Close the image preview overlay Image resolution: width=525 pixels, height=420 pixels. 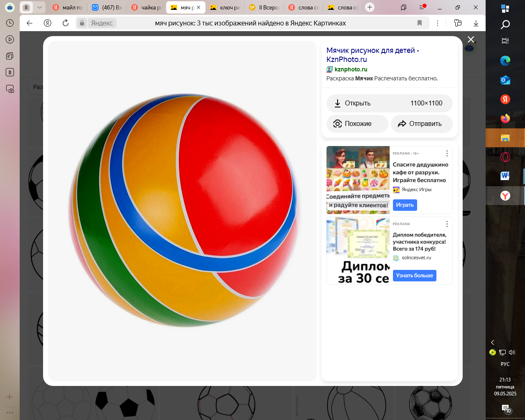(471, 39)
